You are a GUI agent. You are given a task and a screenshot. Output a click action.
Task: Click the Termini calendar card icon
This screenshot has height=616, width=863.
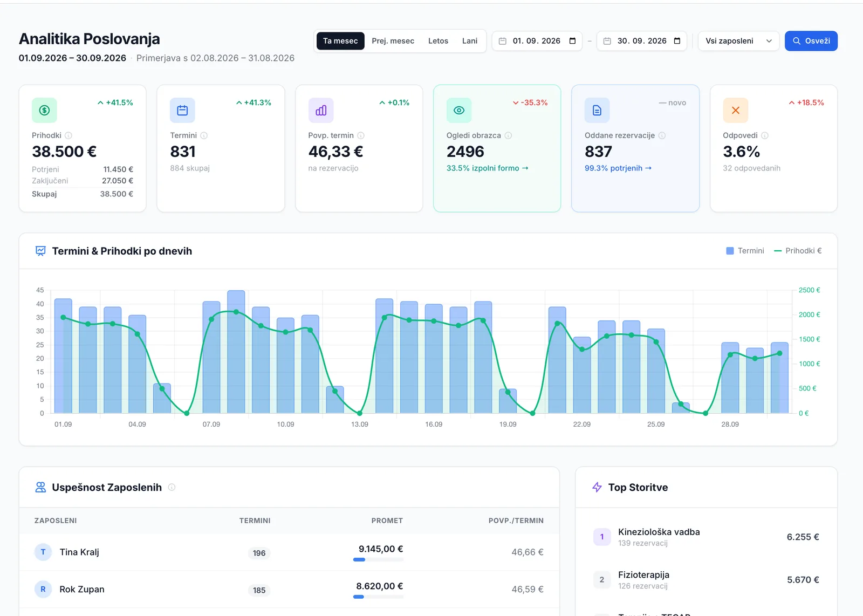(x=182, y=110)
